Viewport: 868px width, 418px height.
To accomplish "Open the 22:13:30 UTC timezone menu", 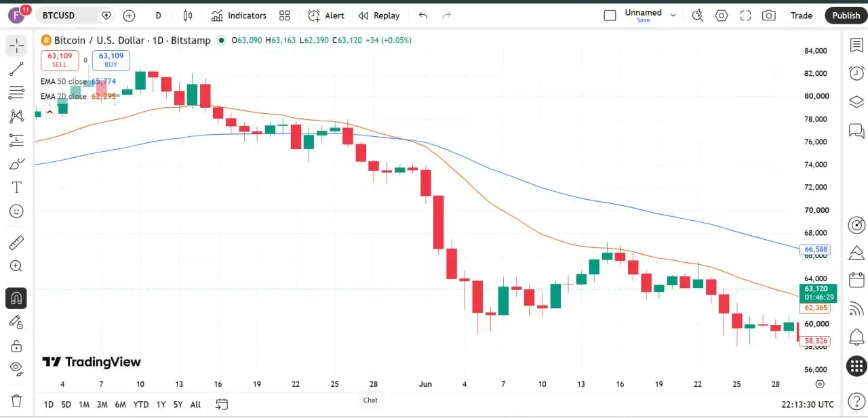I will pos(807,404).
